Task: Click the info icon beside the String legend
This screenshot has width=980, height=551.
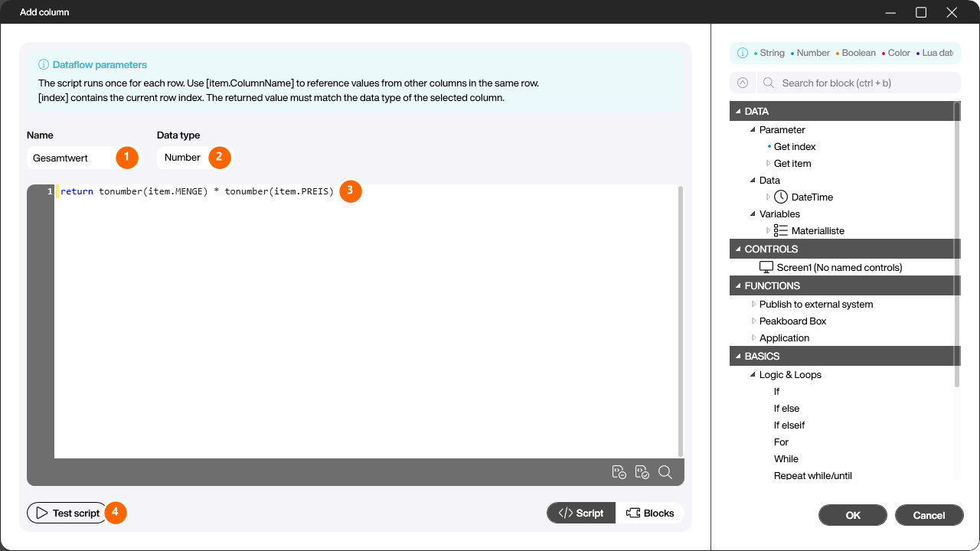Action: [743, 53]
